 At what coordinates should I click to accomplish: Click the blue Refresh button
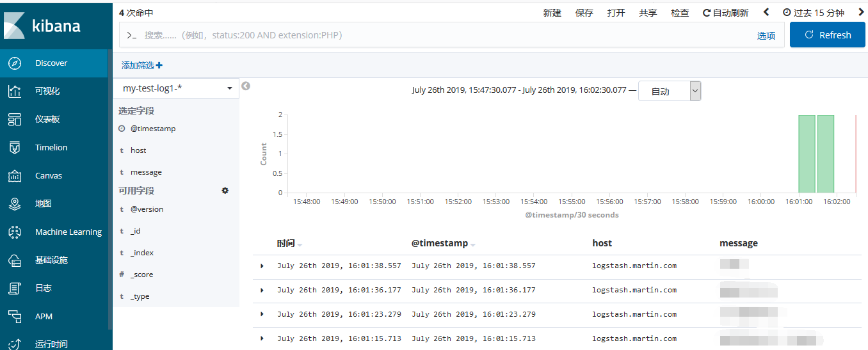pos(827,35)
